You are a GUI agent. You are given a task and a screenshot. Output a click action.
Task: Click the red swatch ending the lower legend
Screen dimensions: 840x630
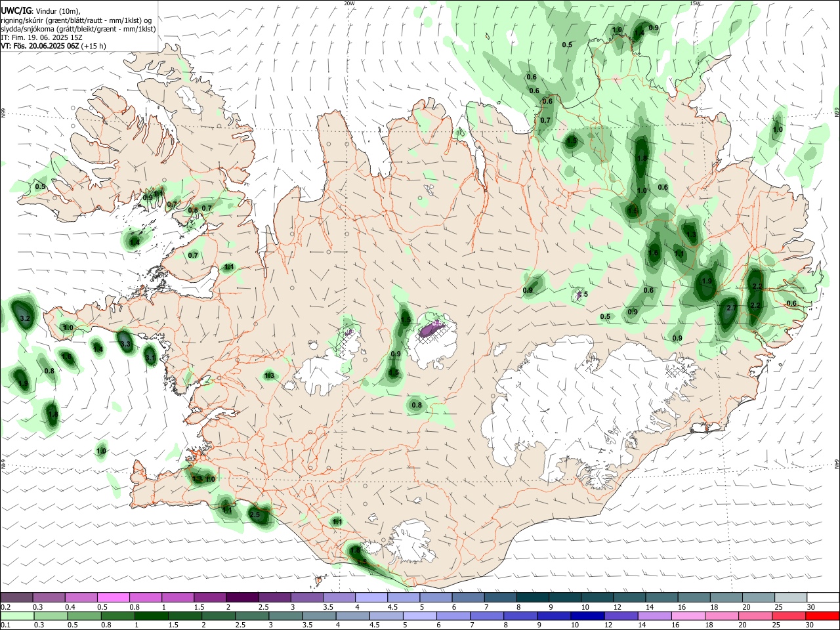822,616
